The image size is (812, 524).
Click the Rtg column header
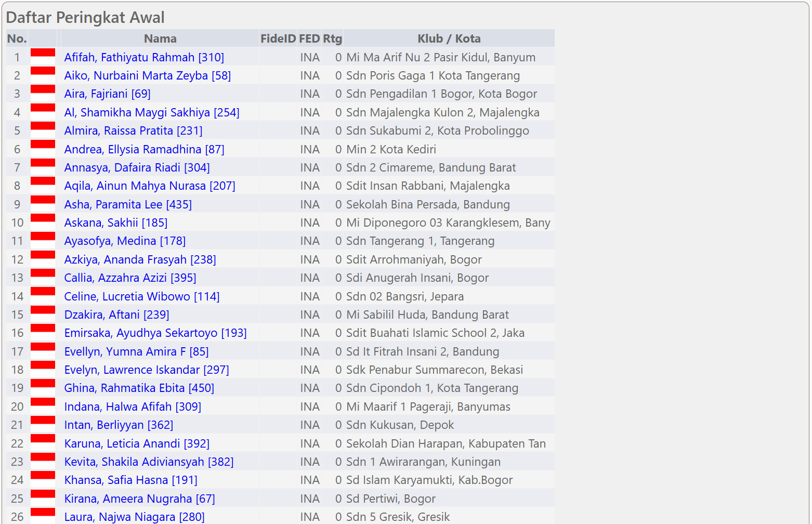click(332, 38)
